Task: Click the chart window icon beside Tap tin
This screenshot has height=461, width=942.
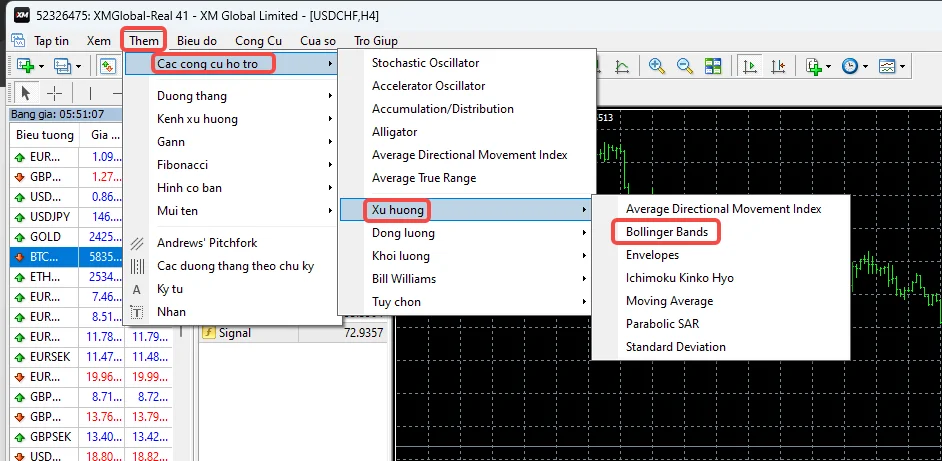Action: (18, 41)
